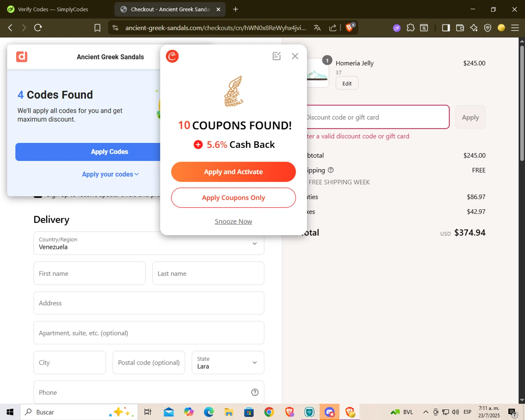
Task: Click the Address input field
Action: click(149, 303)
